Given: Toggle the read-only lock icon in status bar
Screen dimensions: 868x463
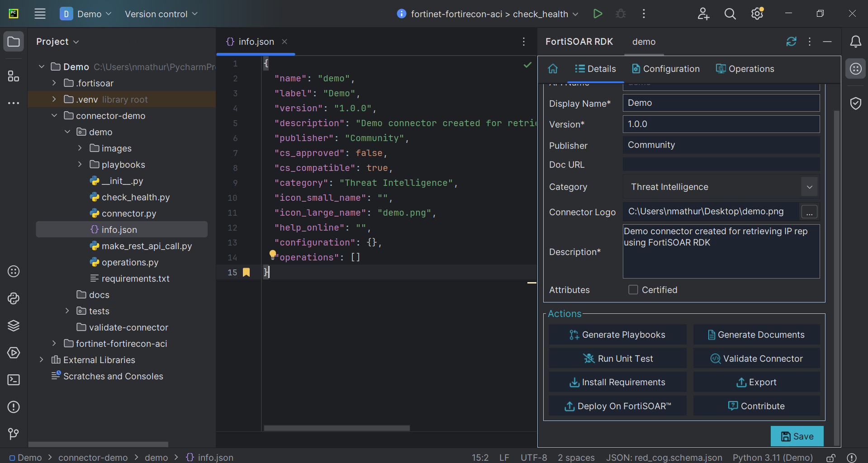Looking at the screenshot, I should click(831, 458).
